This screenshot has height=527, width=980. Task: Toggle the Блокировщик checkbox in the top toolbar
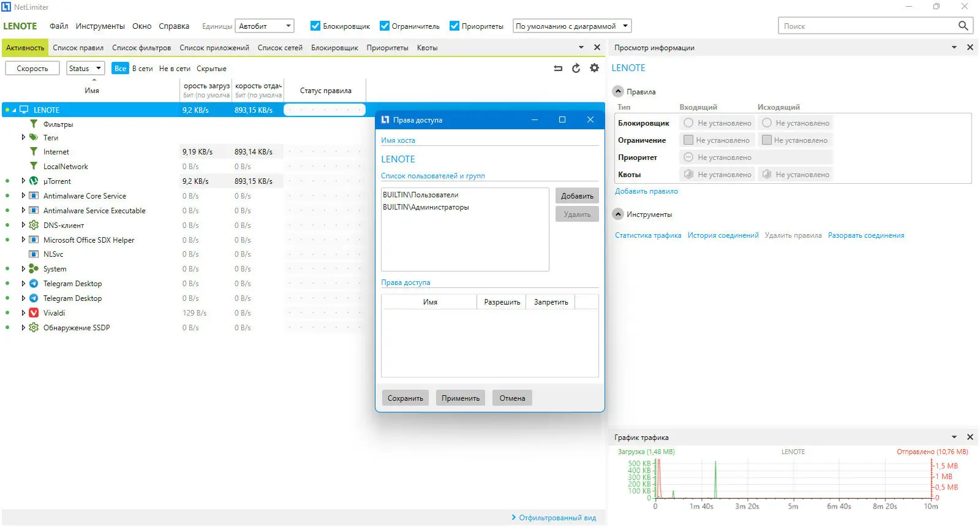315,26
